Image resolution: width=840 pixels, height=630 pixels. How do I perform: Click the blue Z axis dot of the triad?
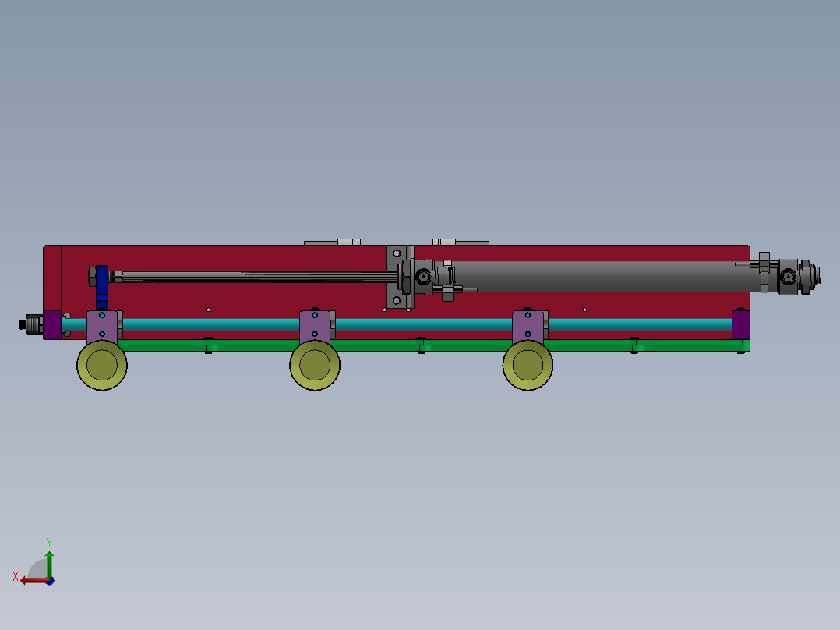[50, 581]
